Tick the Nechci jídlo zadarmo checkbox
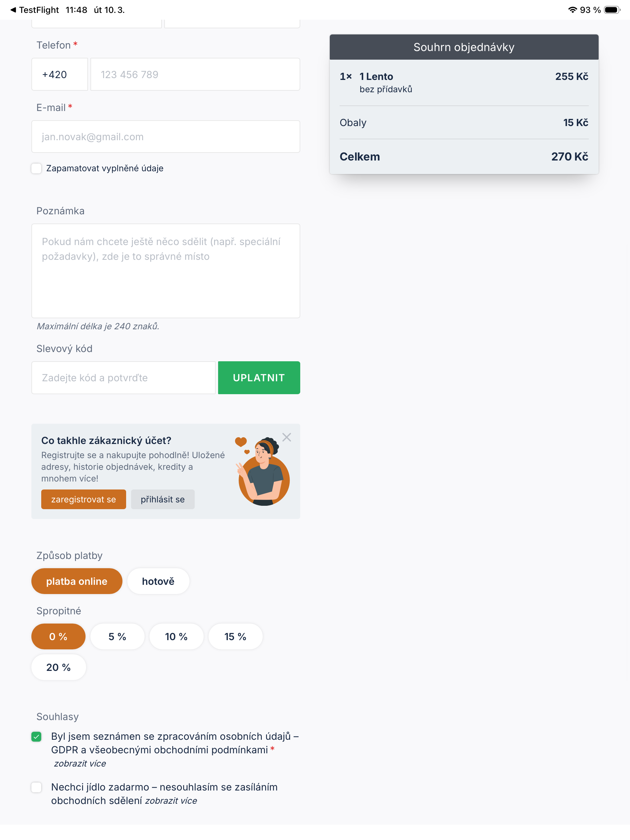 click(x=37, y=787)
